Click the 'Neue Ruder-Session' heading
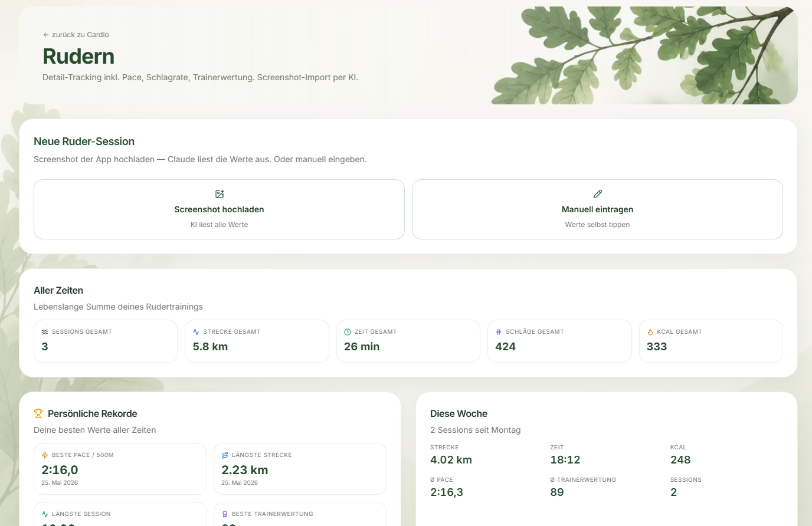The image size is (812, 526). 84,142
